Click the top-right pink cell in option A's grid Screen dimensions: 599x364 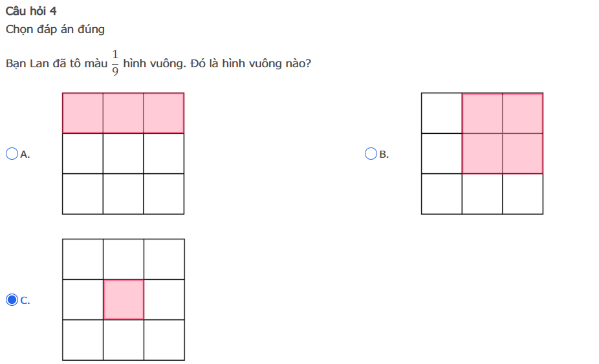click(x=164, y=113)
